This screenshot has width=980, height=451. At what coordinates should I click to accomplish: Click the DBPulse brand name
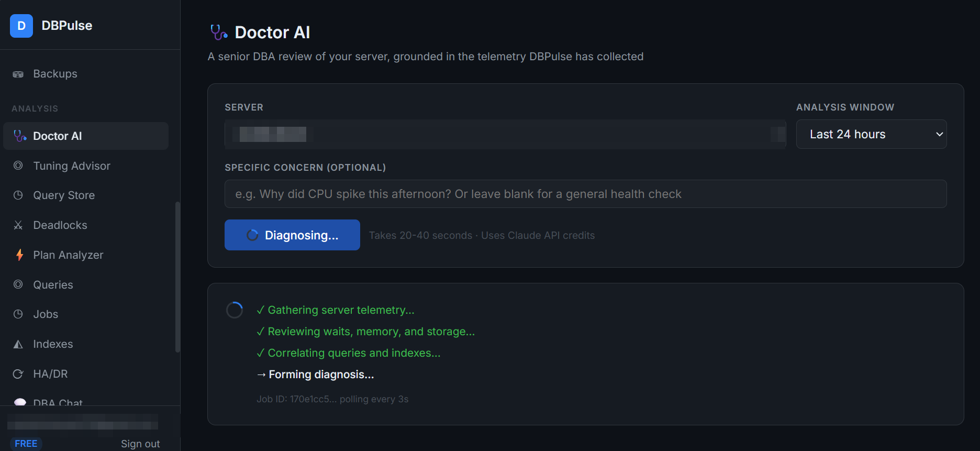pyautogui.click(x=67, y=26)
